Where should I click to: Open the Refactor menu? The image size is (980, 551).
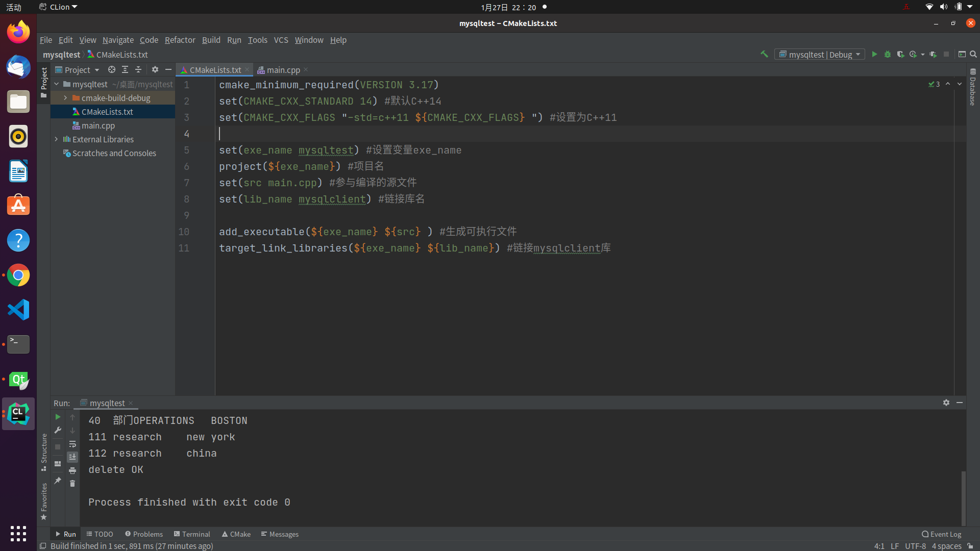pyautogui.click(x=180, y=40)
